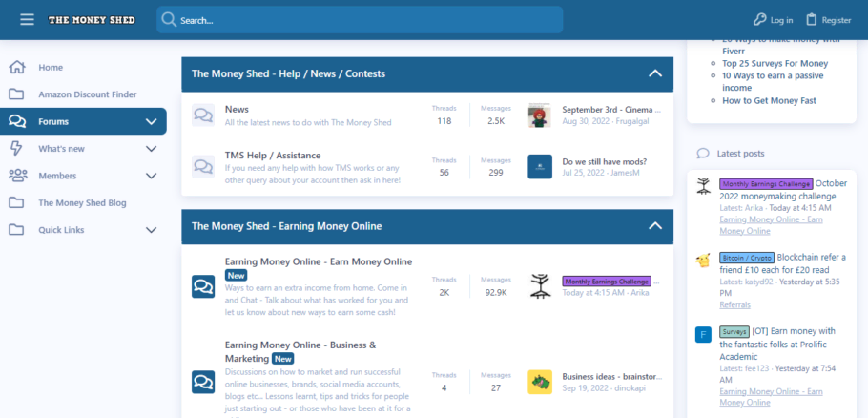
Task: Open the TMS Help / Assistance forum
Action: tap(273, 156)
